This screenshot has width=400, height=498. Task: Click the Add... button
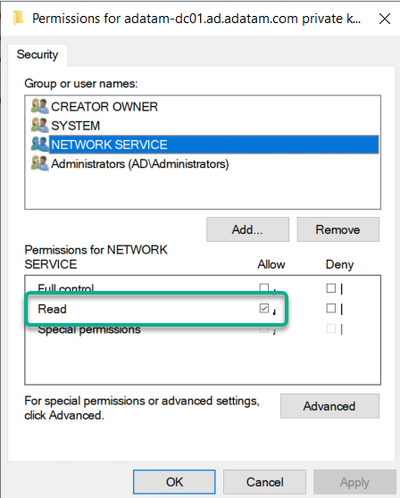(x=247, y=230)
